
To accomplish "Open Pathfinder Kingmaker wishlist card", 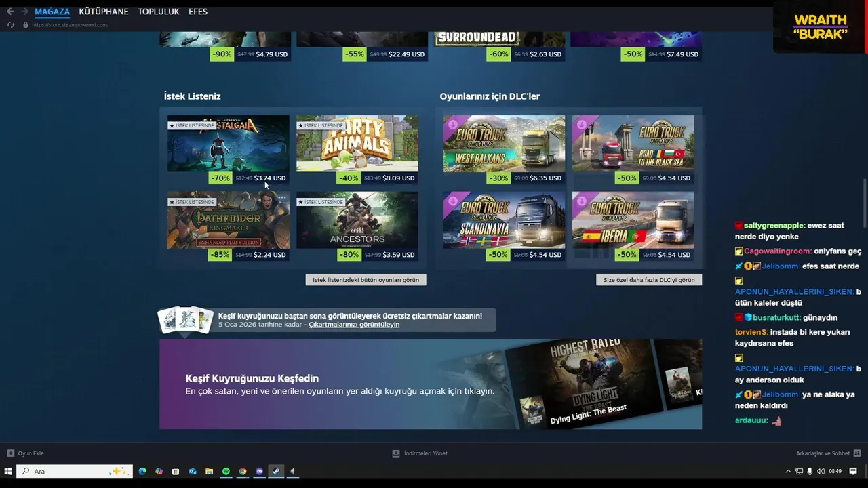I will 228,220.
